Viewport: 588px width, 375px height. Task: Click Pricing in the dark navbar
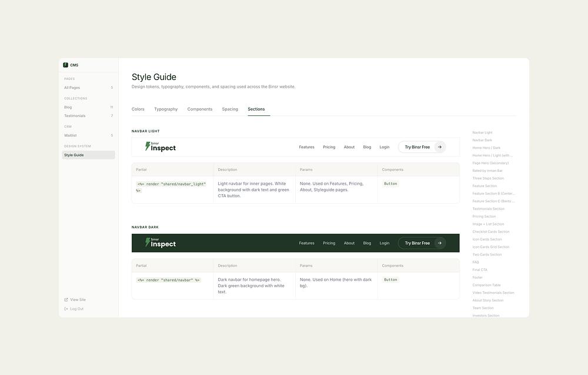pos(329,243)
